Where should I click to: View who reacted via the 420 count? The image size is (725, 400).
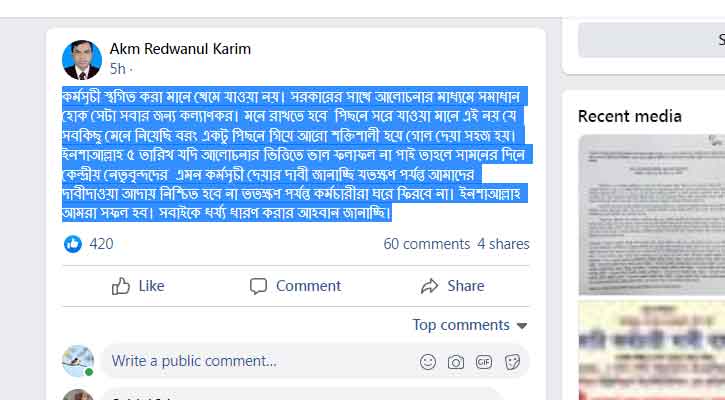101,244
